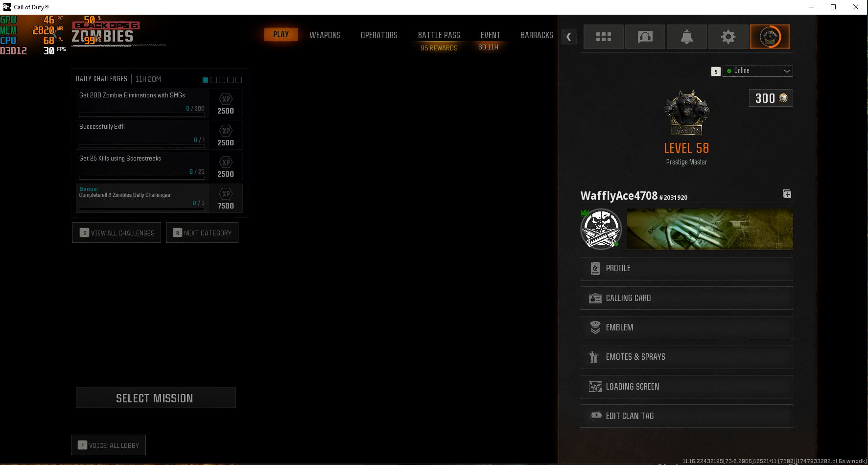The height and width of the screenshot is (465, 868).
Task: Click the DAILY CHALLENGES header
Action: click(x=101, y=79)
